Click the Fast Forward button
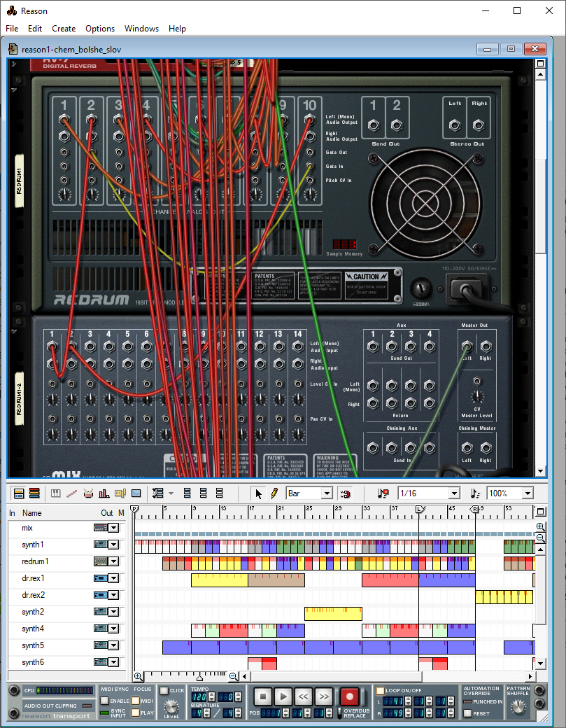 pos(323,696)
